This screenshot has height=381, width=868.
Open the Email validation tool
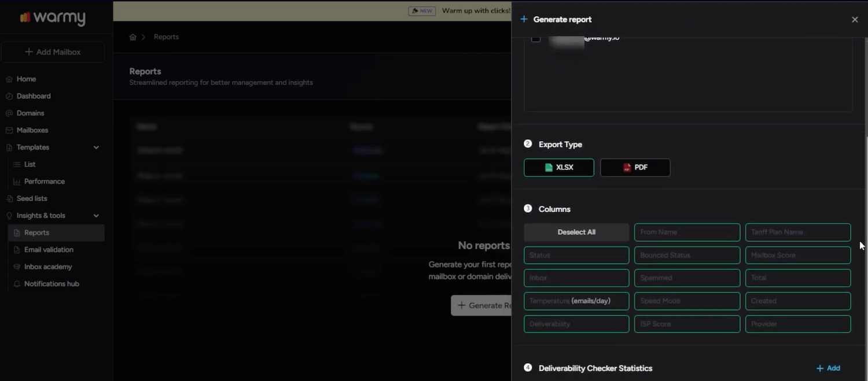click(x=49, y=250)
